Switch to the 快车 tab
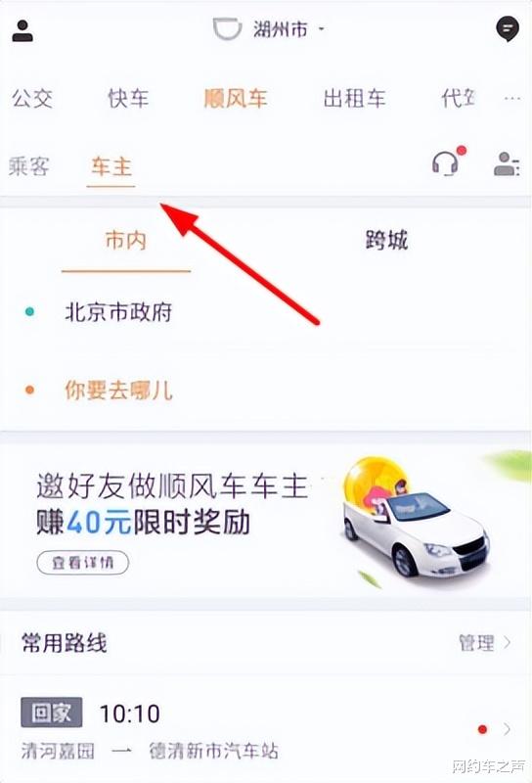 coord(128,99)
